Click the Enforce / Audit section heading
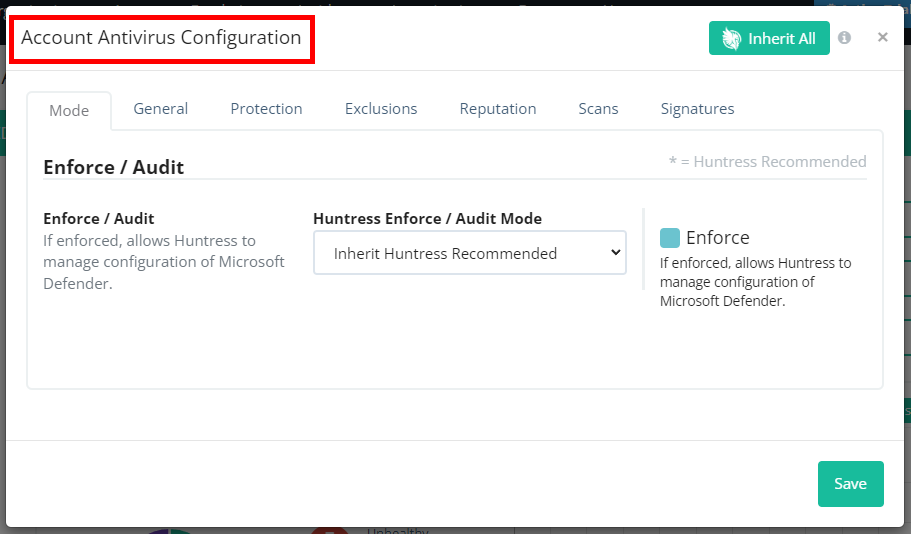The width and height of the screenshot is (911, 534). click(x=113, y=167)
